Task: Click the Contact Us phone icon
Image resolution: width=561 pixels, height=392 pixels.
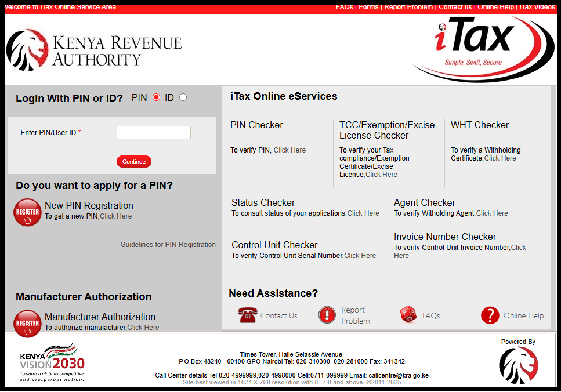Action: pyautogui.click(x=248, y=314)
